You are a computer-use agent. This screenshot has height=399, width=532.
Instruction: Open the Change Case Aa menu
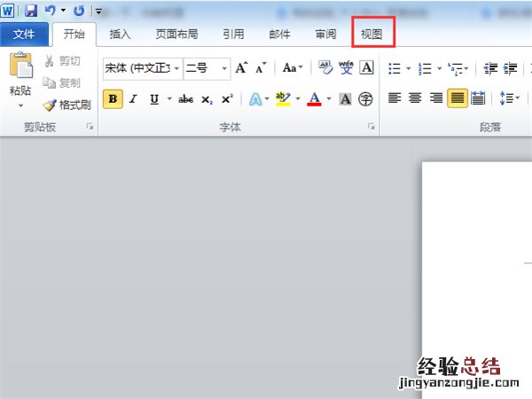[292, 68]
